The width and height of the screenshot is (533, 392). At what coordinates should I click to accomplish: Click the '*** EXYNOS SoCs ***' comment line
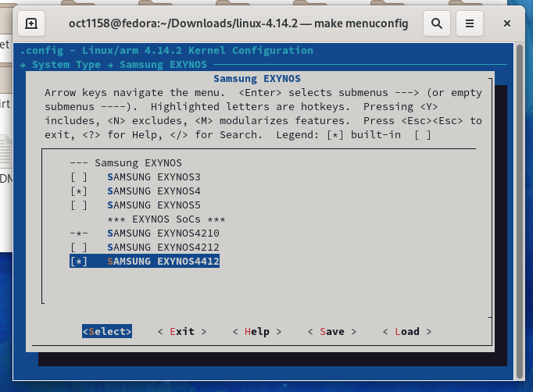(166, 219)
